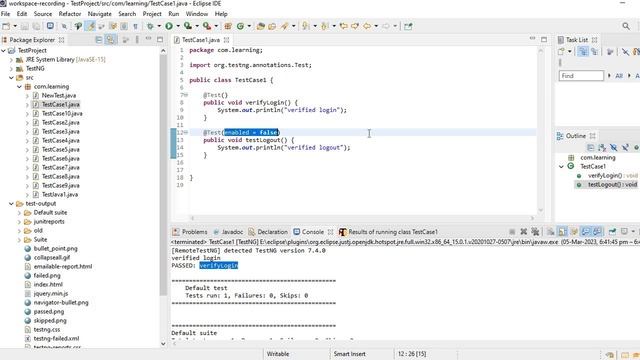Open Results of running class TestCase1 tab
Image resolution: width=640 pixels, height=360 pixels.
[x=388, y=232]
